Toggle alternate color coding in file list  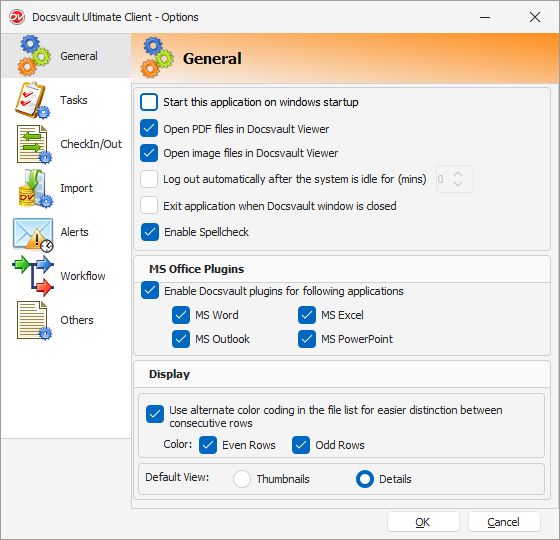[x=155, y=414]
